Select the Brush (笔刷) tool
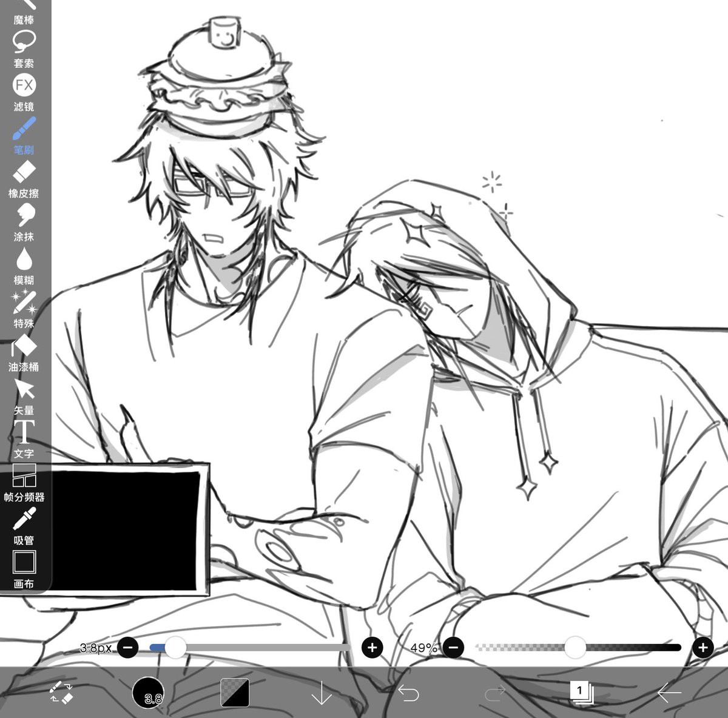Image resolution: width=728 pixels, height=718 pixels. click(24, 136)
